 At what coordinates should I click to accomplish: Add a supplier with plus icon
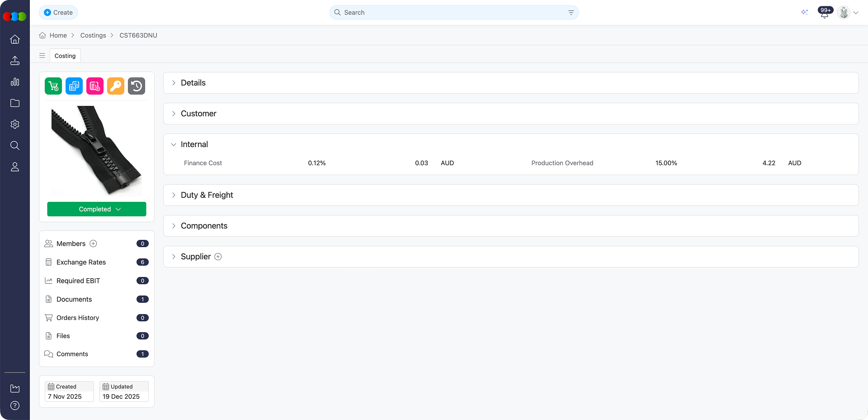[218, 257]
